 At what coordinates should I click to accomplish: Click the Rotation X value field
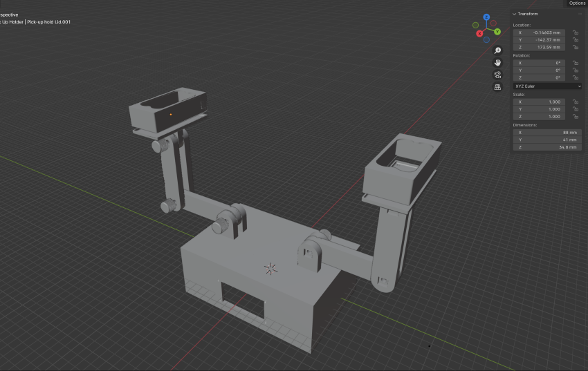coord(539,63)
